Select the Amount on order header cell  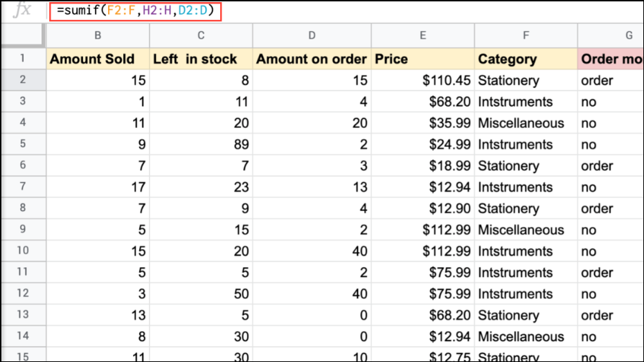point(312,60)
